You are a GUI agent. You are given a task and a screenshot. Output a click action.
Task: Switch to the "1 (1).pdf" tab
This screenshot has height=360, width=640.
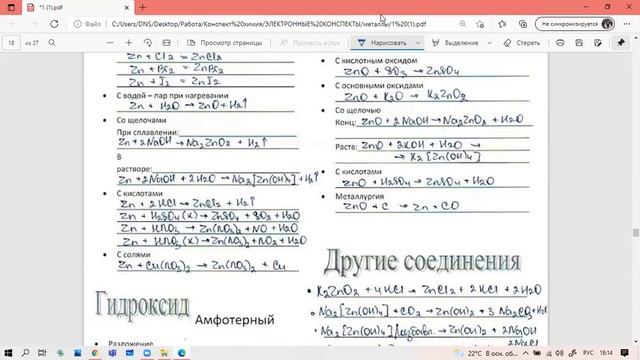78,7
